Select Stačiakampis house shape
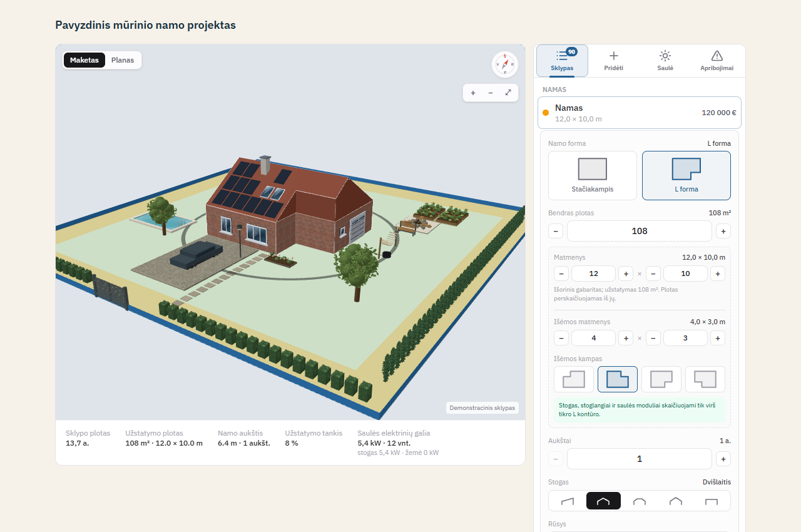Viewport: 801px width, 532px height. tap(593, 175)
